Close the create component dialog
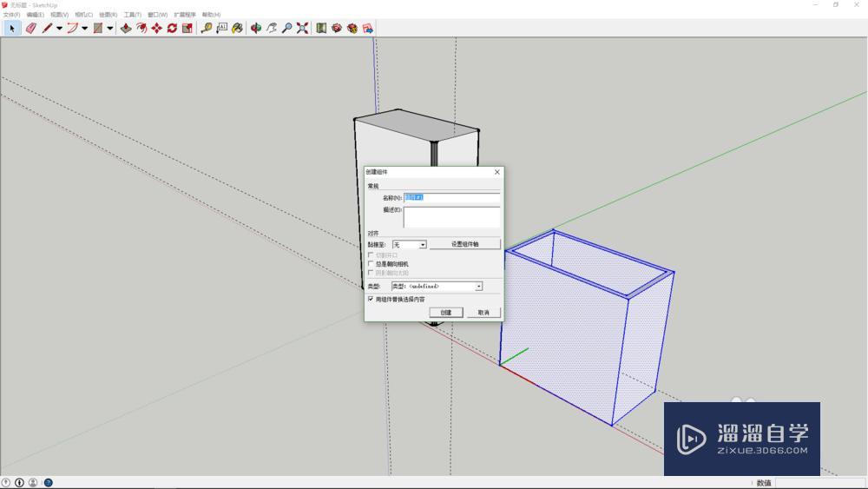 497,172
